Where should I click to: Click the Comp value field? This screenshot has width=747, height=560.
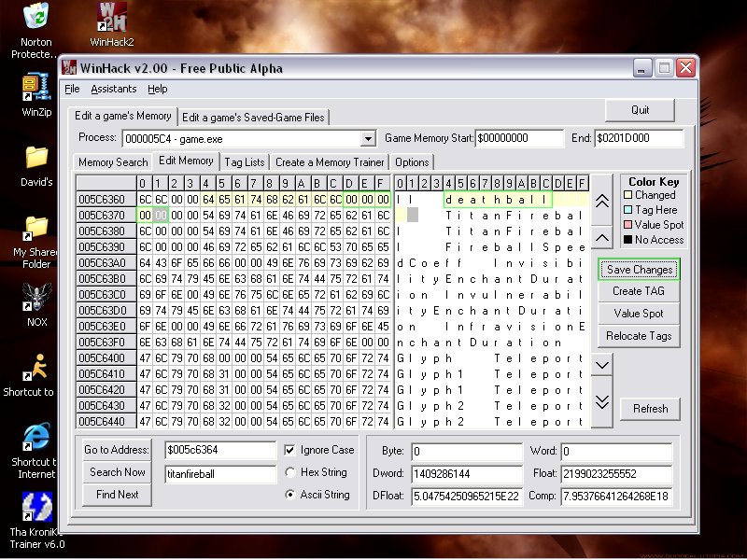(x=616, y=497)
